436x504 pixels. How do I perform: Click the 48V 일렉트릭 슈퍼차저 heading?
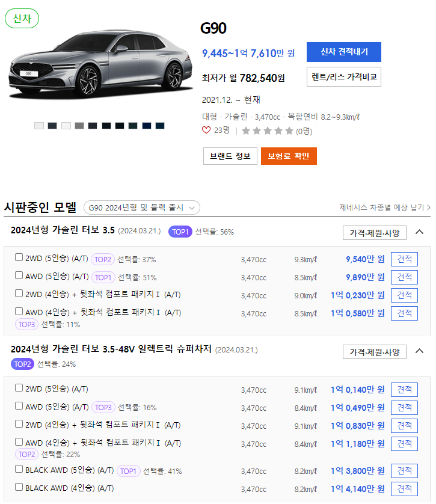tap(111, 349)
